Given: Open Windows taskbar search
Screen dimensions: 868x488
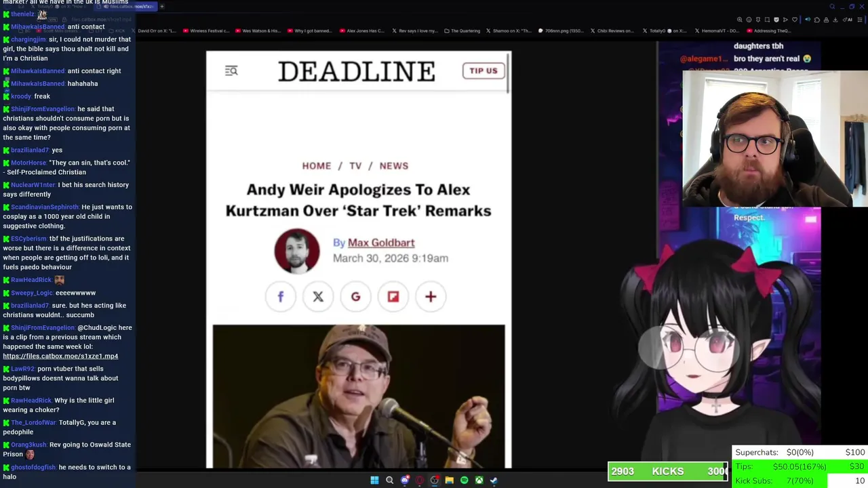Looking at the screenshot, I should (389, 480).
